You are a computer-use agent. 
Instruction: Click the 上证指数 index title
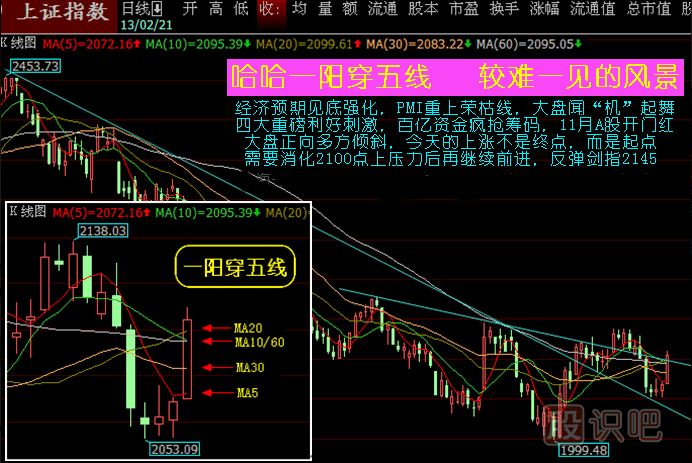click(x=56, y=12)
